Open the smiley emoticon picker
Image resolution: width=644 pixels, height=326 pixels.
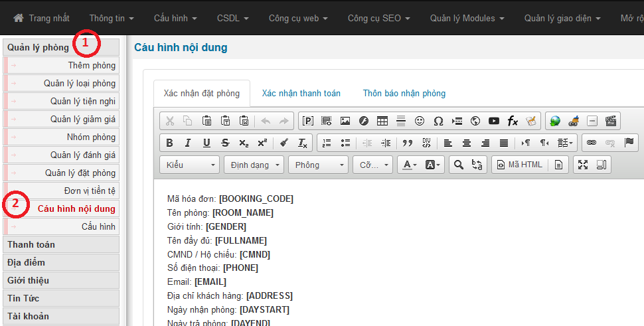coord(420,121)
